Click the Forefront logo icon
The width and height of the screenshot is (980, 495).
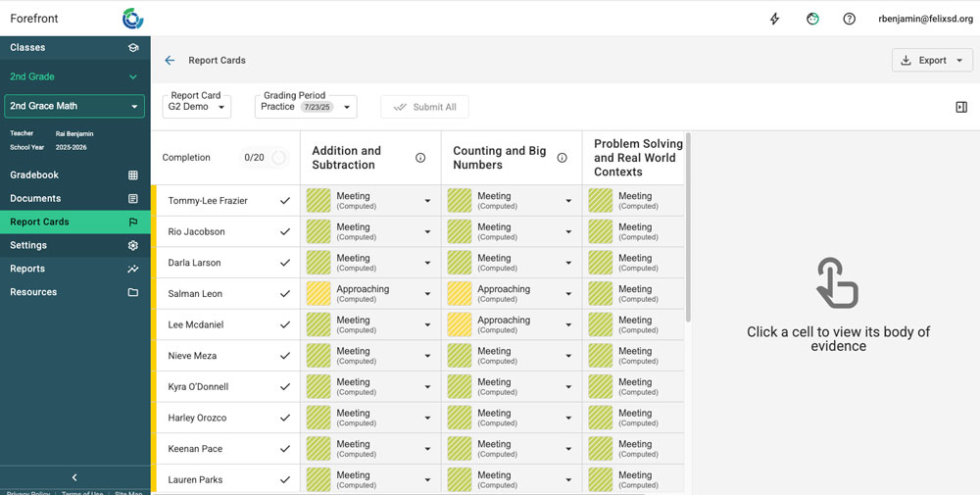coord(132,19)
